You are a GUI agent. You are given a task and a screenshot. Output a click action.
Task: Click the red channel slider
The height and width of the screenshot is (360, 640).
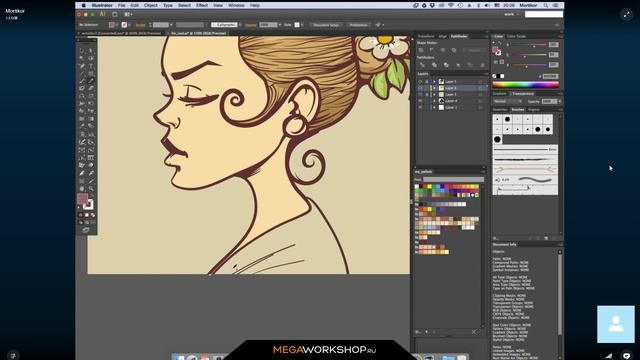(529, 45)
